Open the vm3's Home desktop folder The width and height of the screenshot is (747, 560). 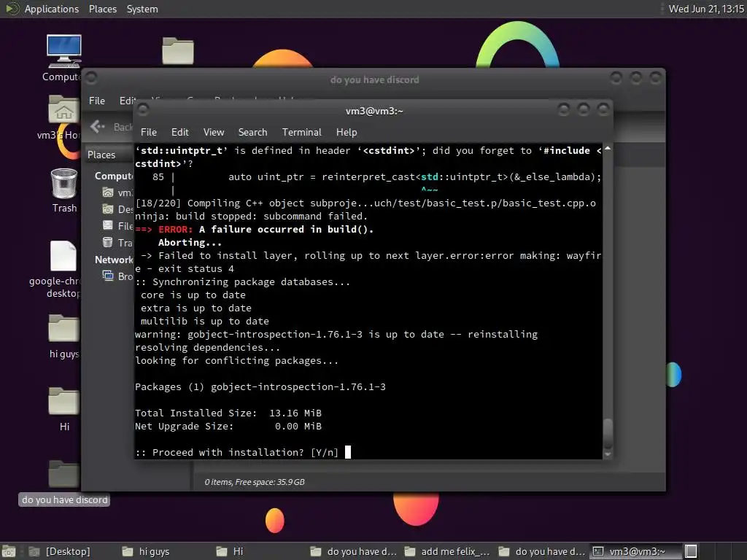(64, 109)
